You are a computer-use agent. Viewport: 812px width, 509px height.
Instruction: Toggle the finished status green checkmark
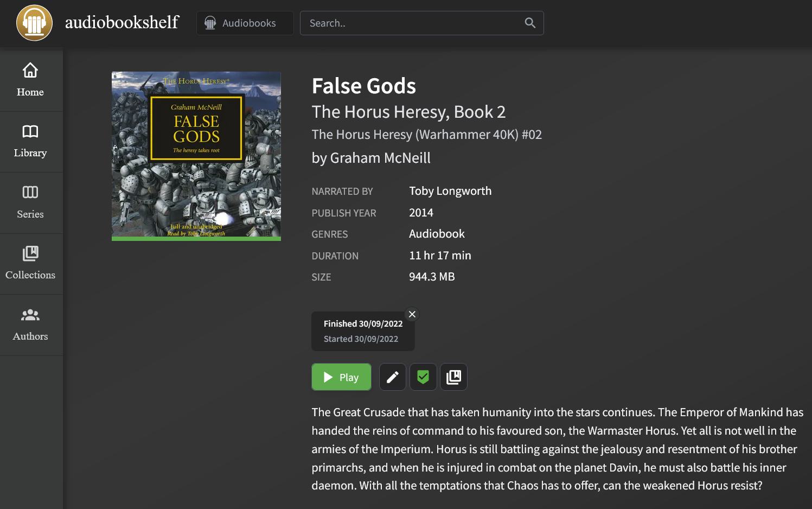click(x=423, y=377)
